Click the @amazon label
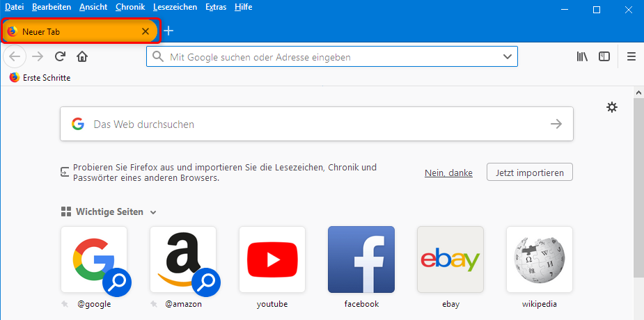The width and height of the screenshot is (644, 320). pyautogui.click(x=183, y=304)
